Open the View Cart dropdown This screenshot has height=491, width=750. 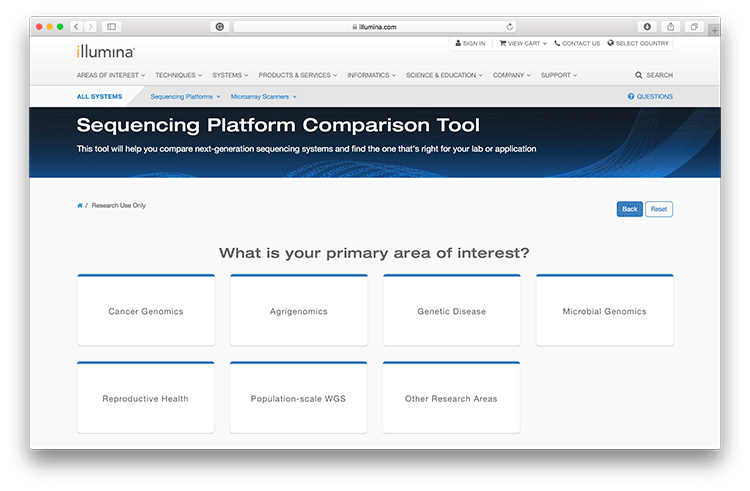tap(523, 44)
